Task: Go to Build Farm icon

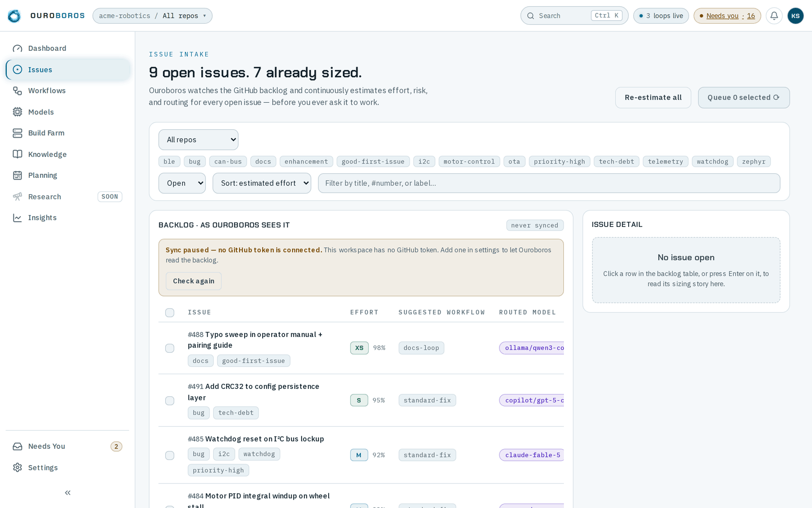Action: pos(17,133)
